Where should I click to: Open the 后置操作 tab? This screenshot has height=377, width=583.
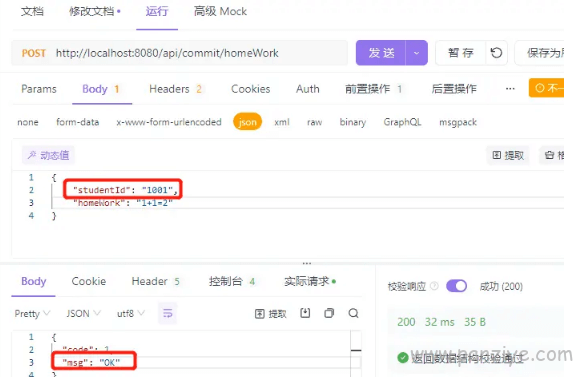point(454,89)
